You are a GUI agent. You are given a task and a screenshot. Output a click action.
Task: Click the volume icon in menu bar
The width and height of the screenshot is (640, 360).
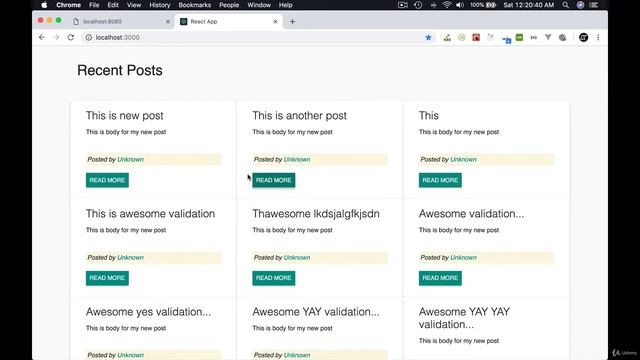coord(460,5)
